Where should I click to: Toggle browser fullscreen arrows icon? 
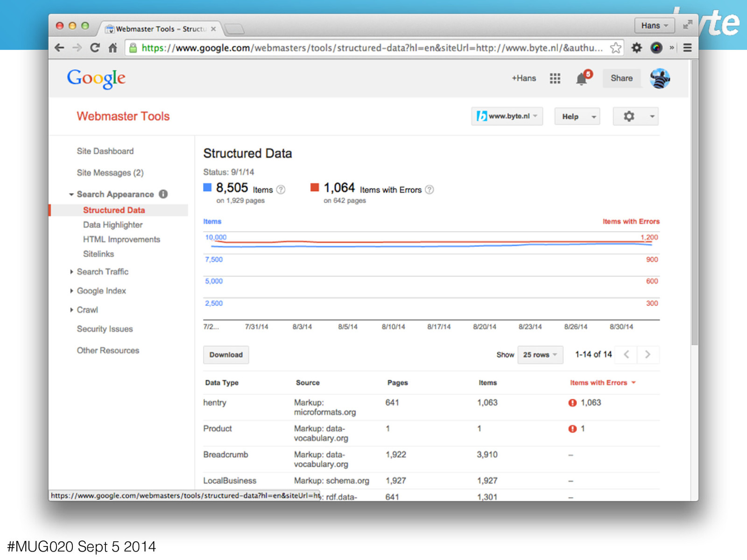(687, 25)
